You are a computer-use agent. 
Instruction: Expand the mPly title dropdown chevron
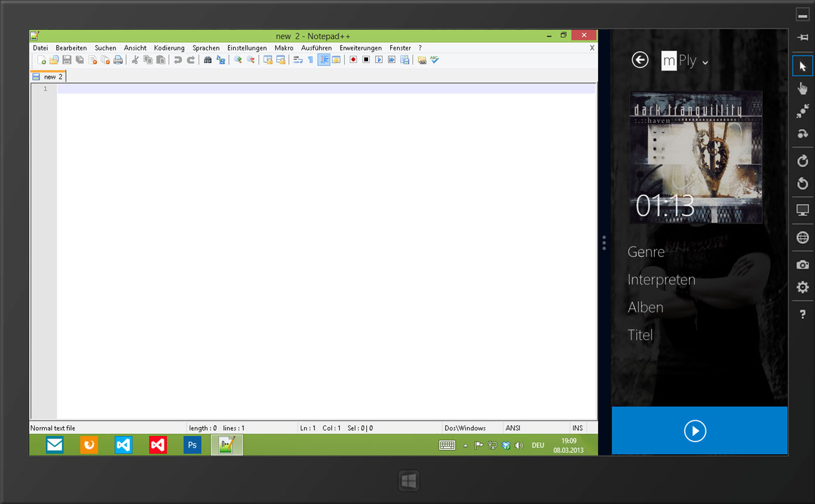tap(705, 62)
